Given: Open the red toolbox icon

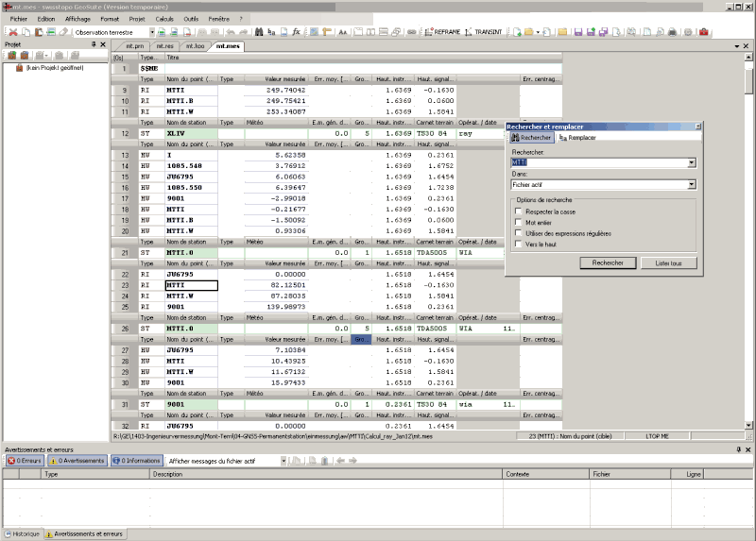Looking at the screenshot, I should (x=704, y=32).
